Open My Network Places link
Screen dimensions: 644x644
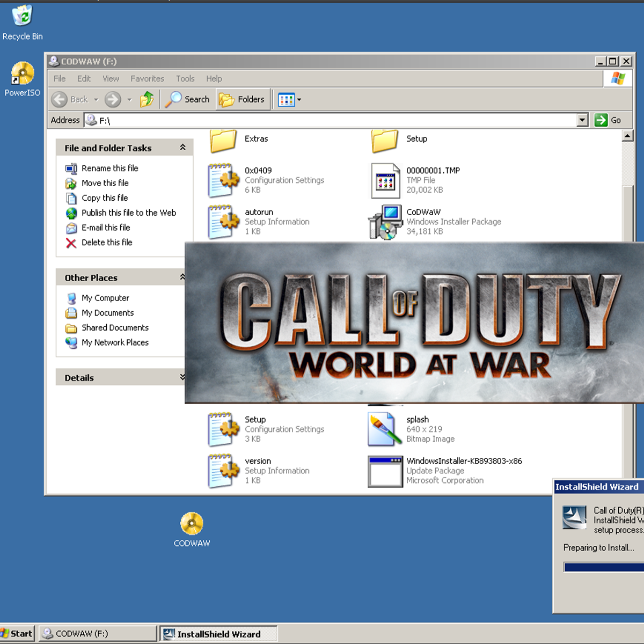point(115,342)
